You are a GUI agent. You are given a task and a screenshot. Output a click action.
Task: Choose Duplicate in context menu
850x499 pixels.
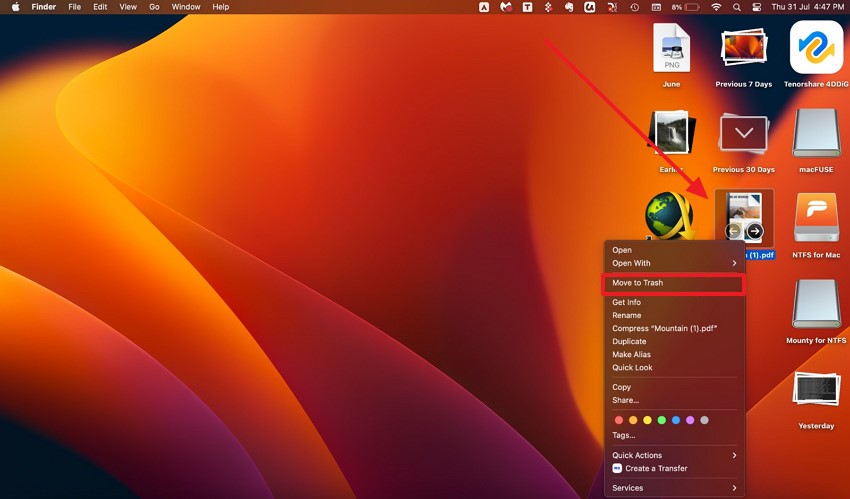click(x=674, y=341)
